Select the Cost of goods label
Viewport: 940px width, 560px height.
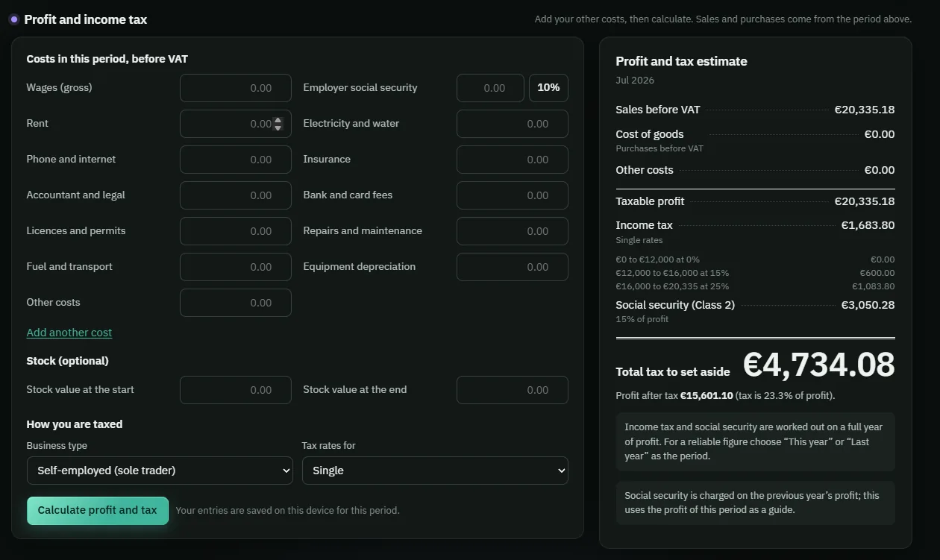point(650,134)
